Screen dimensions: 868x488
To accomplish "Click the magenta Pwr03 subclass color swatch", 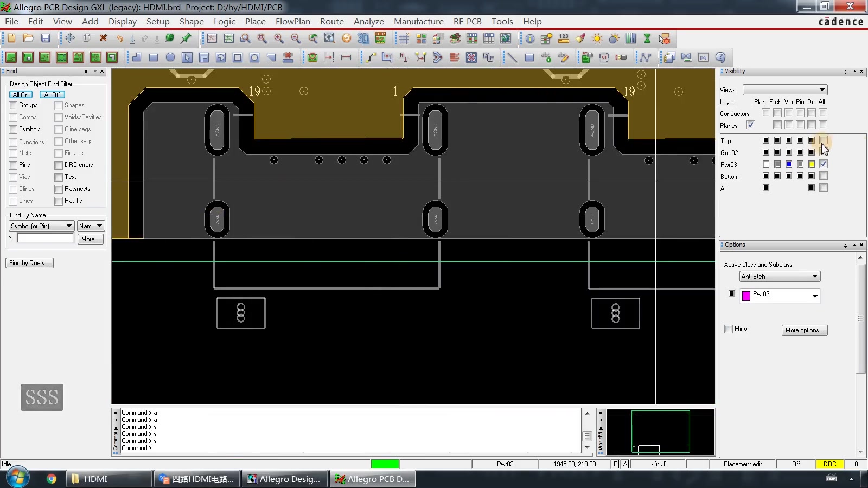I will (x=746, y=296).
